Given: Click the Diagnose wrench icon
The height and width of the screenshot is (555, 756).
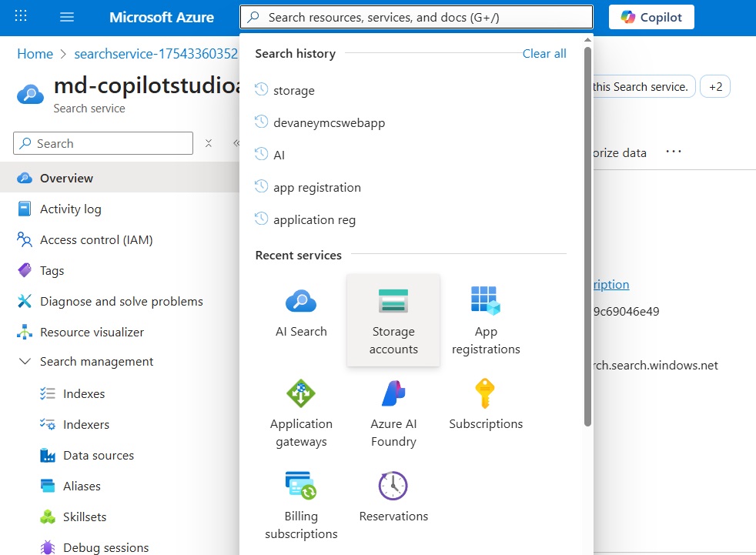Looking at the screenshot, I should (25, 302).
